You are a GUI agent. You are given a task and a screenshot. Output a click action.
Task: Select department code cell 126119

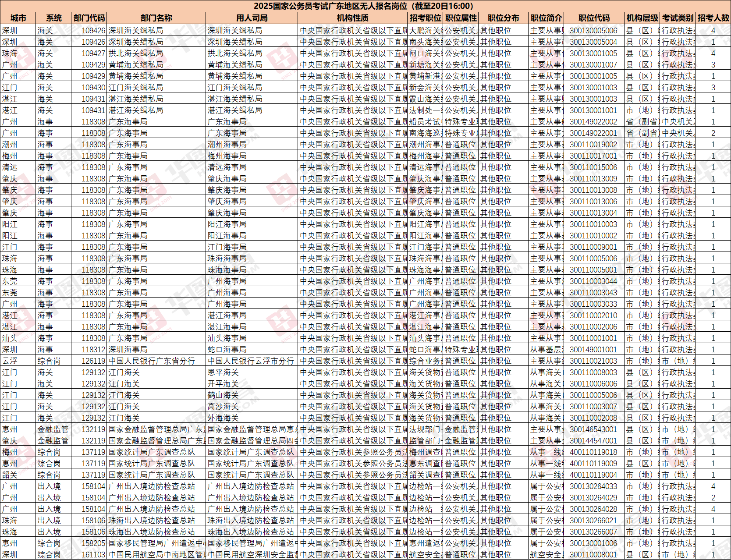coord(89,361)
